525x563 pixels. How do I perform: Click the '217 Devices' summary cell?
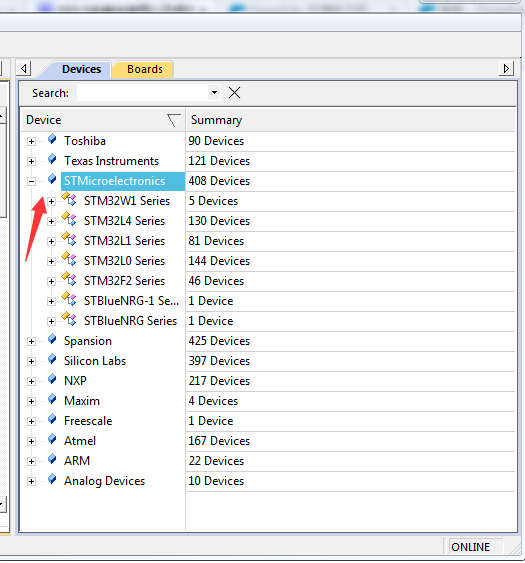pos(219,381)
